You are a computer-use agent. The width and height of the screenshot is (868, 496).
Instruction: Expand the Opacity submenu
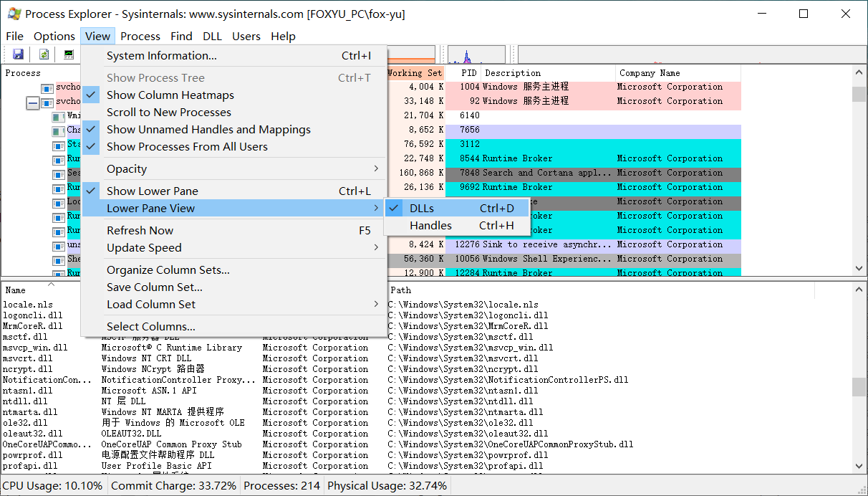[234, 168]
